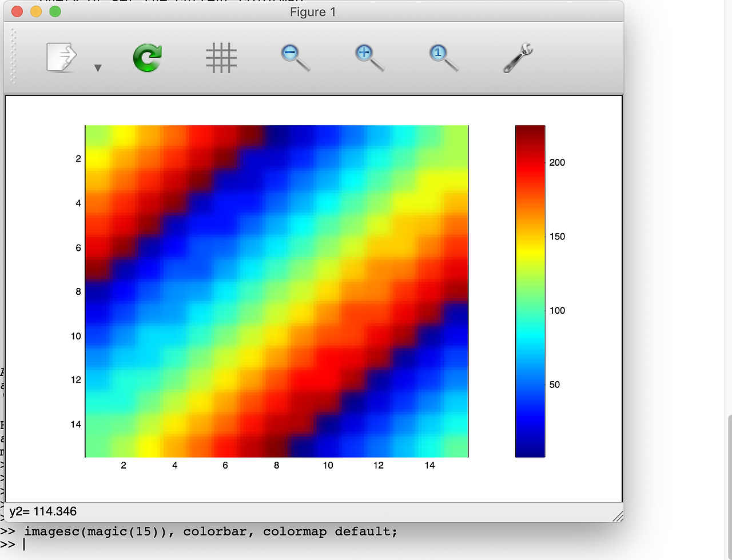Click the y-axis tick label 12
The height and width of the screenshot is (560, 732).
[76, 380]
